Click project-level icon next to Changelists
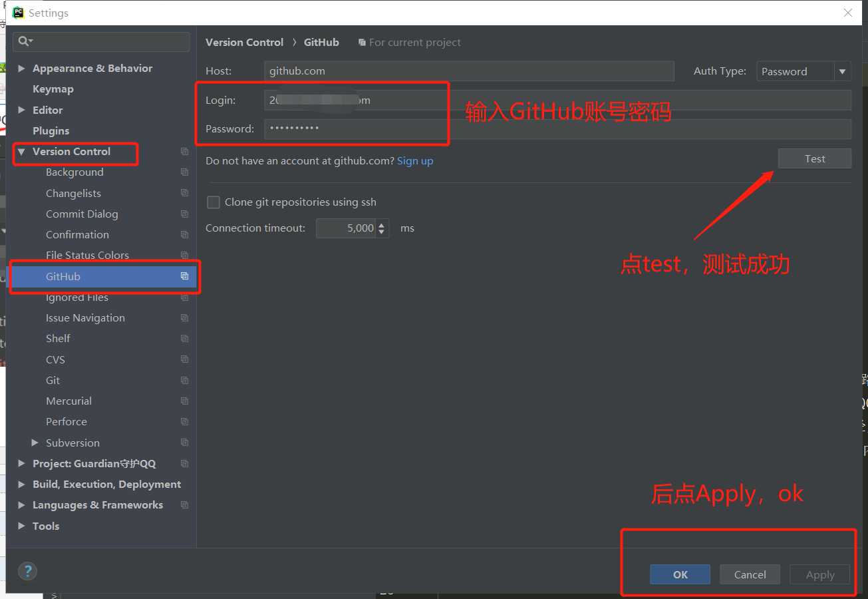This screenshot has width=868, height=599. 184,193
